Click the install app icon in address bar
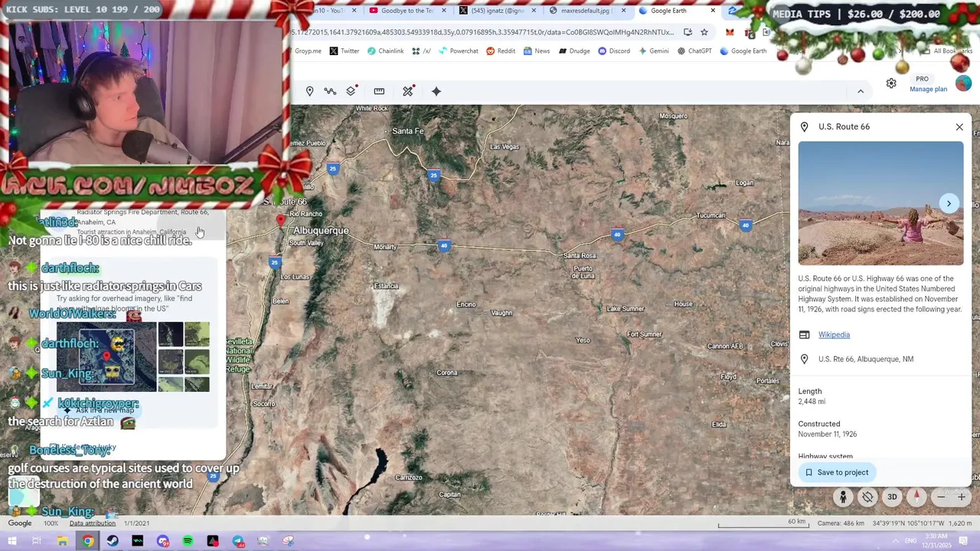 tap(688, 32)
